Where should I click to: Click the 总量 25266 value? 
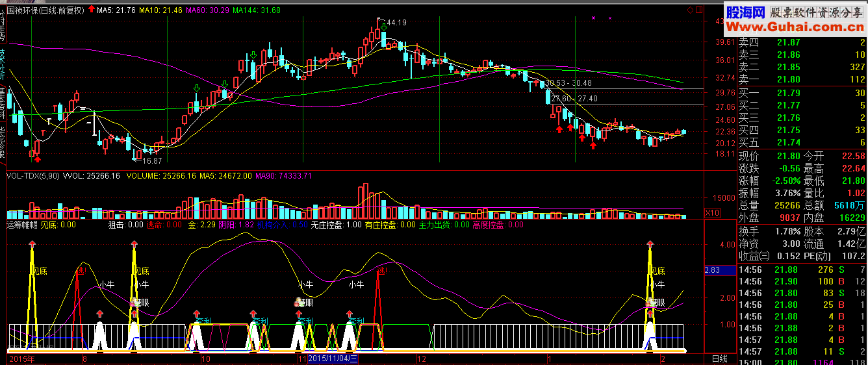click(786, 205)
